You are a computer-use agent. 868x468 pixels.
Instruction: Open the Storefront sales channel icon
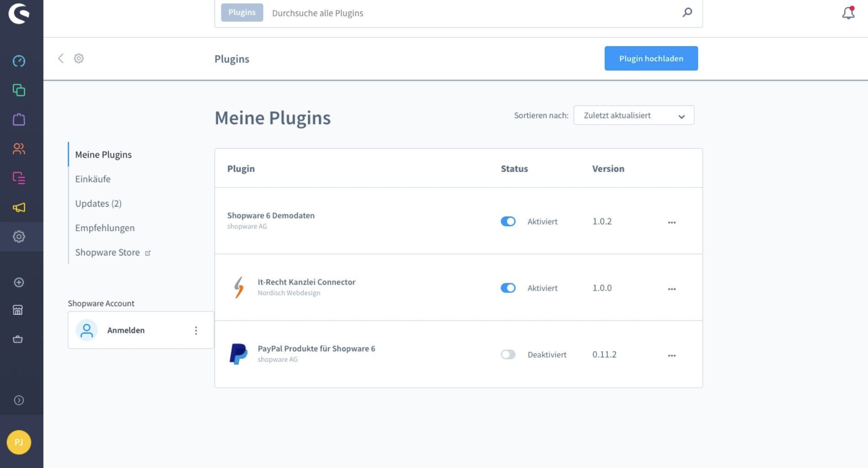click(18, 310)
